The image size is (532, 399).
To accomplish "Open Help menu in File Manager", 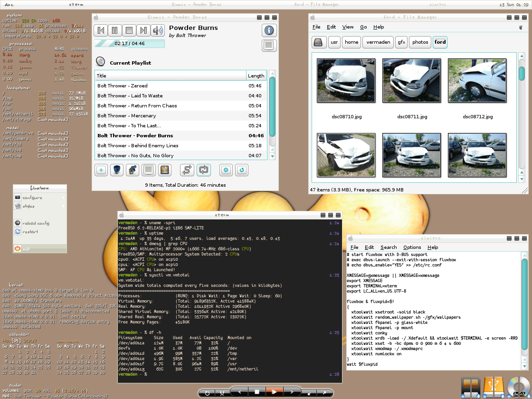I will [379, 27].
